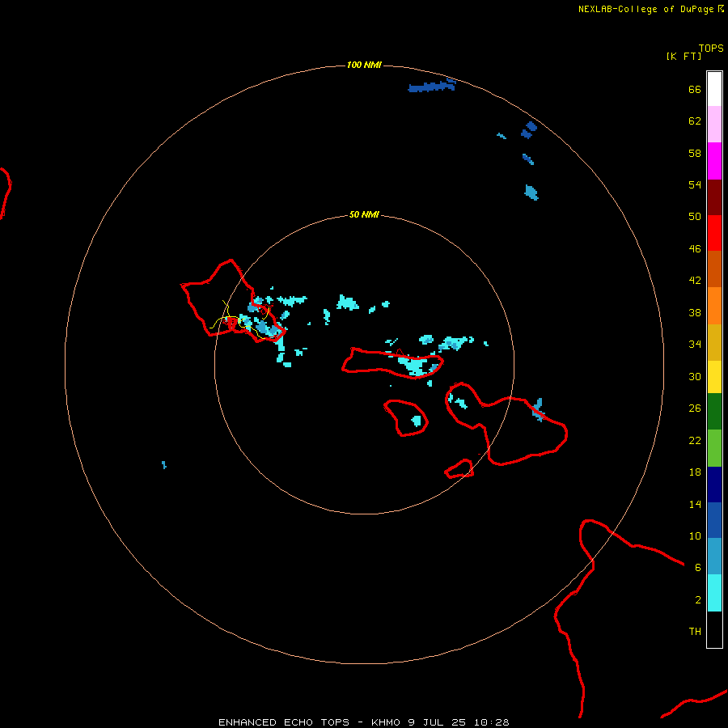Click the "TOPS" legend heading
Screen dimensions: 728x728
coord(711,48)
